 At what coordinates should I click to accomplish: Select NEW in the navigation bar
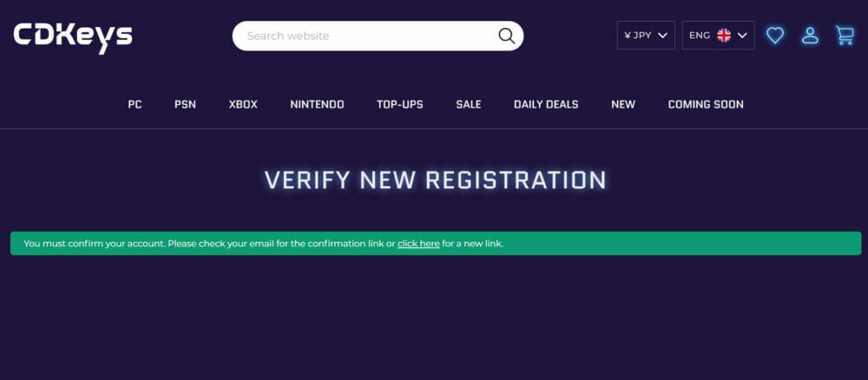[x=622, y=104]
